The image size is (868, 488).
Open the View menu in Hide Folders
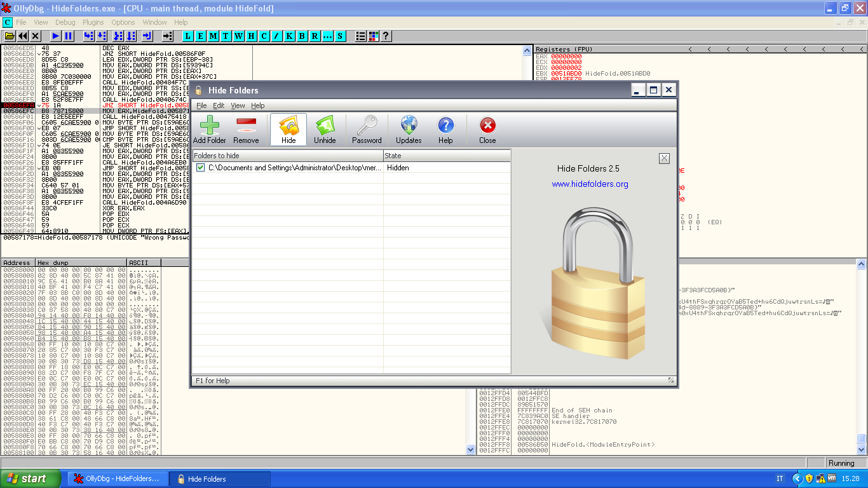pyautogui.click(x=238, y=105)
